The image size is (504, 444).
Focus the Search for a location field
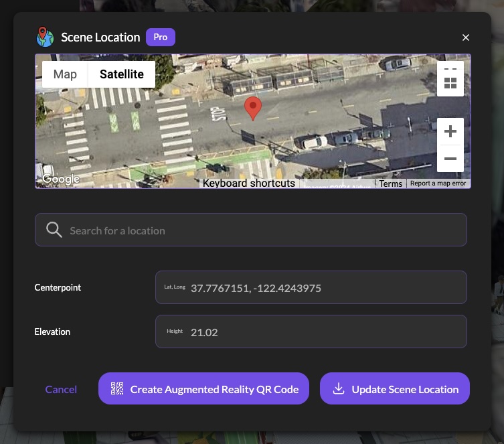pos(261,230)
